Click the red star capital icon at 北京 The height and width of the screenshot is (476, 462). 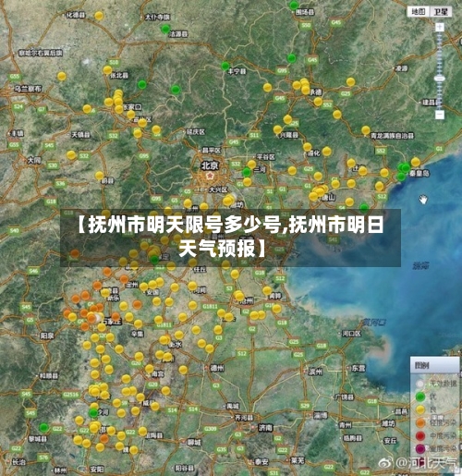(x=210, y=176)
